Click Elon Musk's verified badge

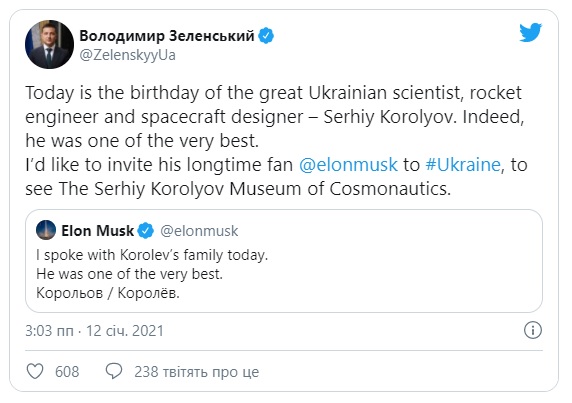(x=146, y=230)
